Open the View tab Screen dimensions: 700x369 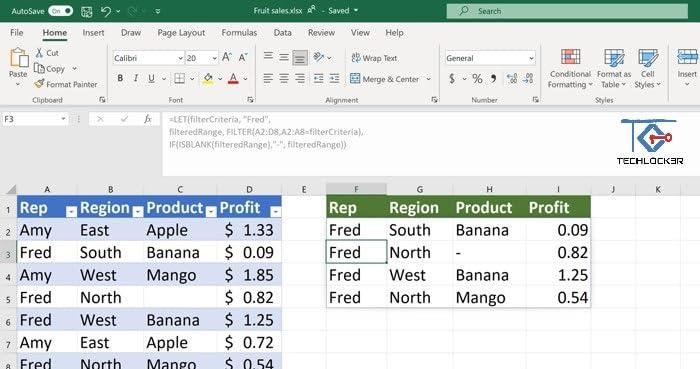tap(360, 33)
